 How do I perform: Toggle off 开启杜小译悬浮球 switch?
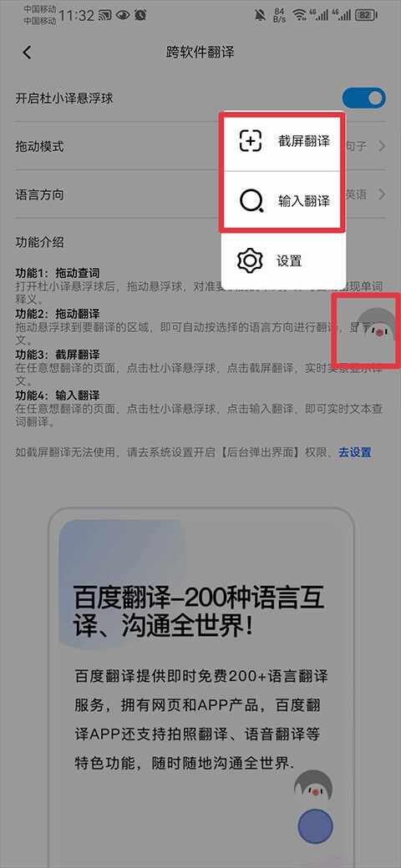click(363, 98)
